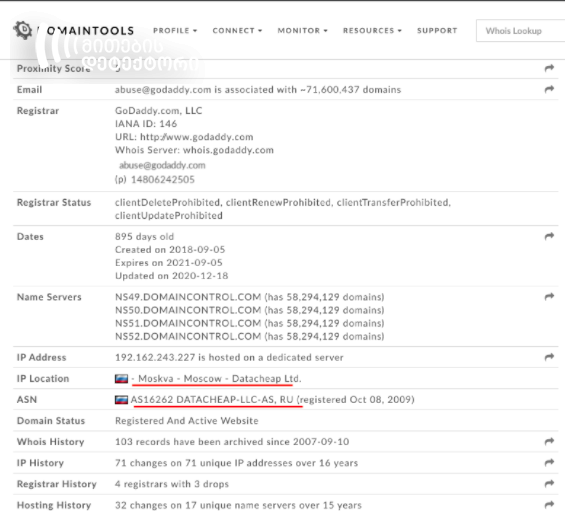The image size is (565, 515).
Task: Click share arrow in Dates row
Action: [x=549, y=236]
